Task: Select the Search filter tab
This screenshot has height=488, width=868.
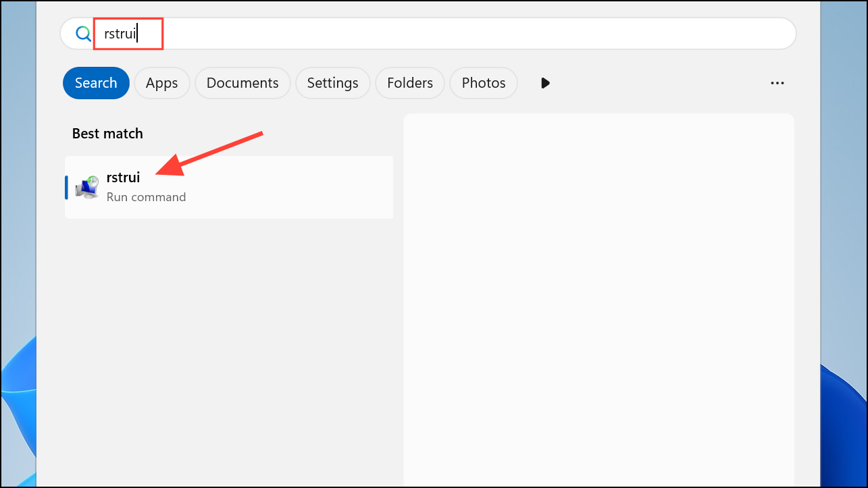Action: tap(96, 83)
